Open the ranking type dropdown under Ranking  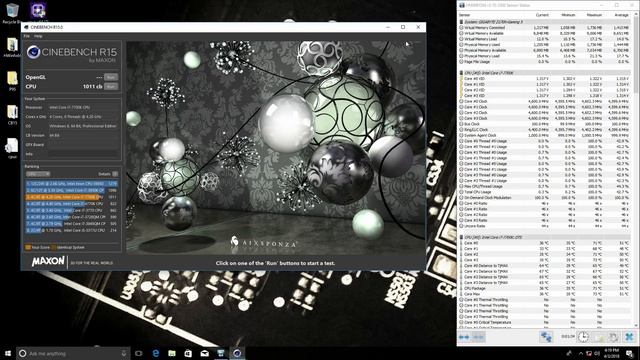pyautogui.click(x=38, y=174)
